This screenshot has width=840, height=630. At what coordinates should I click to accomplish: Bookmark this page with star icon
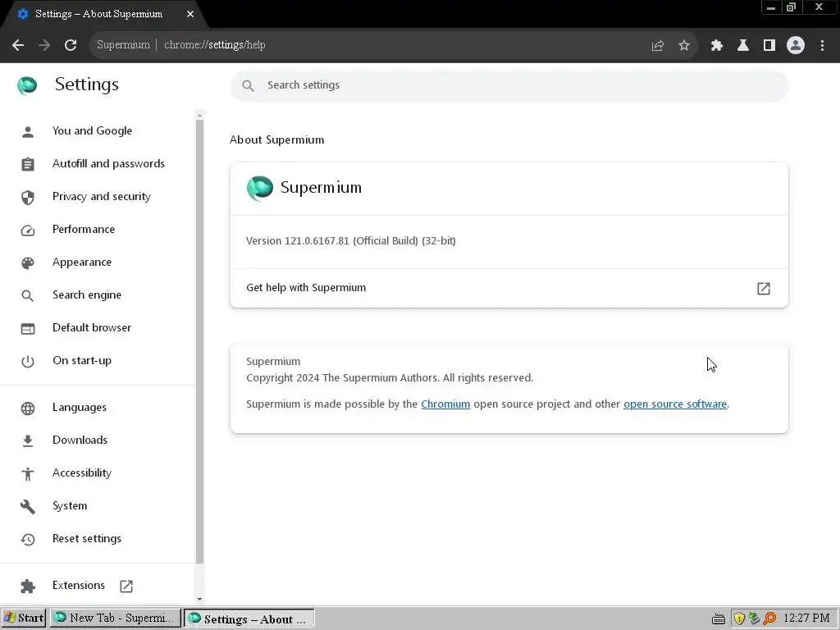pyautogui.click(x=684, y=46)
